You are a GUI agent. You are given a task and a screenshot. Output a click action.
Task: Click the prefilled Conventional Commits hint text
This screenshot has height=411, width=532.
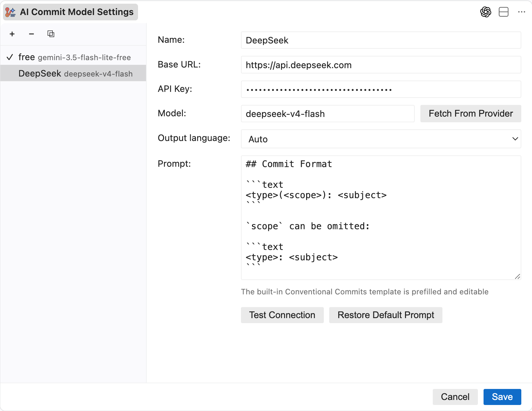click(x=365, y=292)
